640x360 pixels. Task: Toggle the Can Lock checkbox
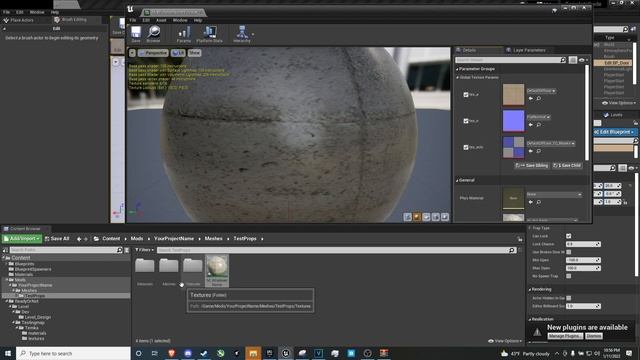point(569,236)
